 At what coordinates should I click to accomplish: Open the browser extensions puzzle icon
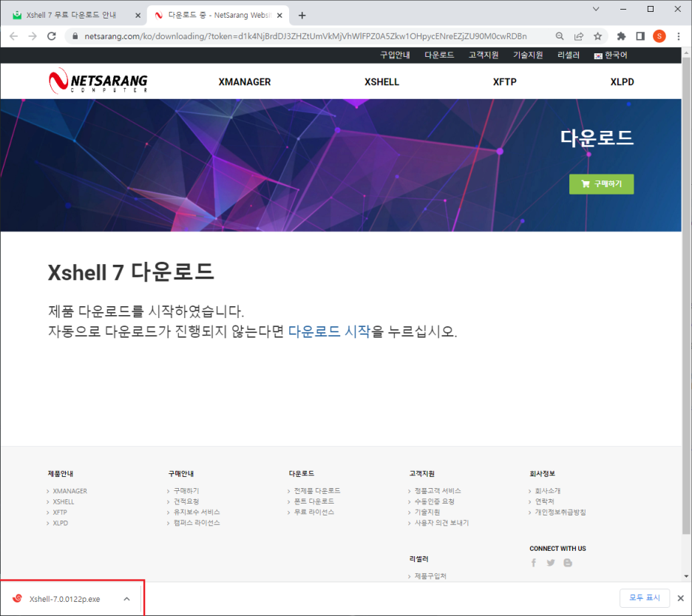click(621, 35)
